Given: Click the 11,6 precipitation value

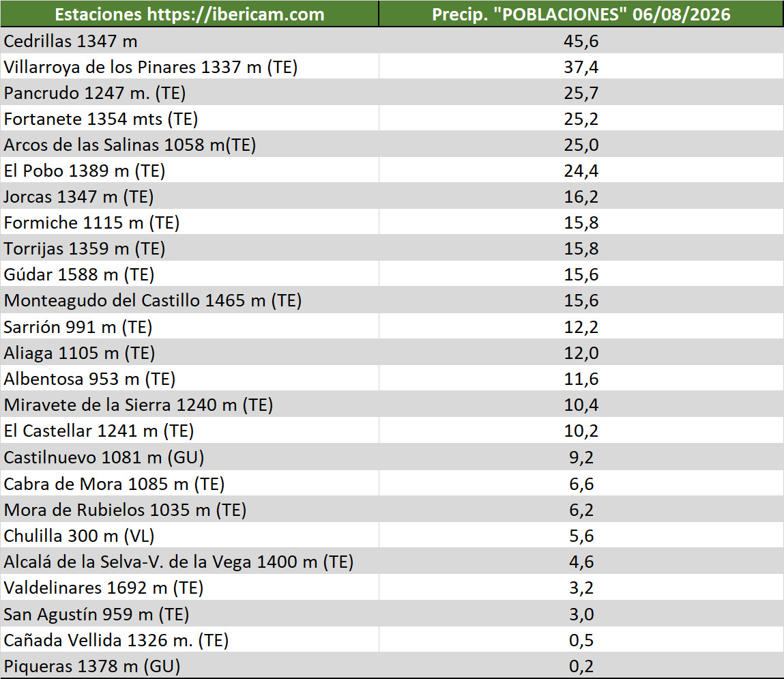Looking at the screenshot, I should (x=581, y=379).
